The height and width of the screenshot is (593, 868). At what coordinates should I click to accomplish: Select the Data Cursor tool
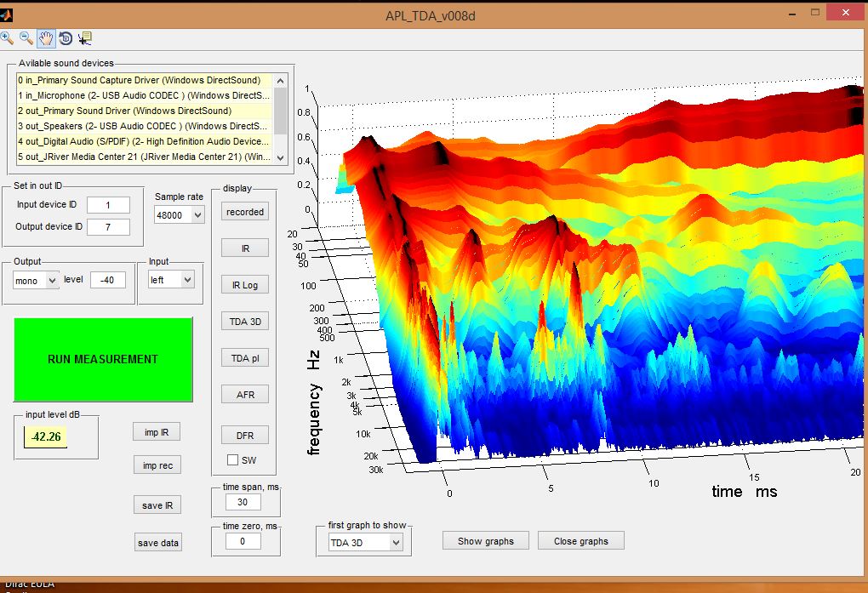[x=85, y=38]
